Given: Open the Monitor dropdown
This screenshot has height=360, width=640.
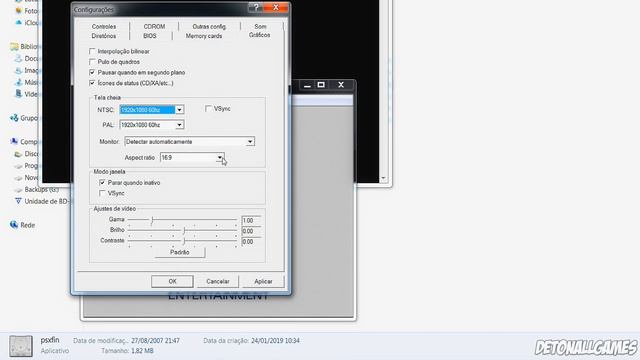Looking at the screenshot, I should pyautogui.click(x=250, y=142).
